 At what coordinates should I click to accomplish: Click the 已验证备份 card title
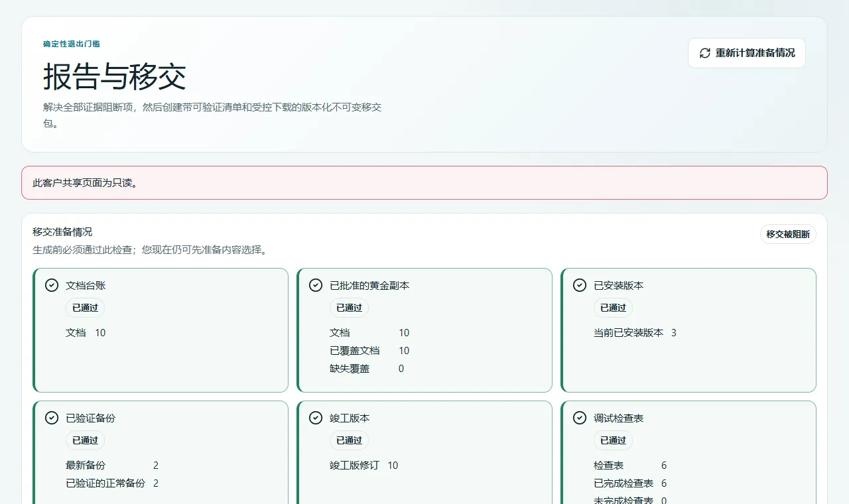(90, 418)
